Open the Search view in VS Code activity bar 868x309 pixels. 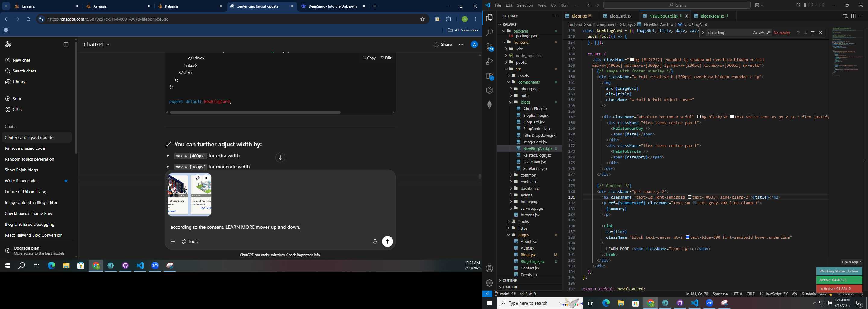pos(489,32)
